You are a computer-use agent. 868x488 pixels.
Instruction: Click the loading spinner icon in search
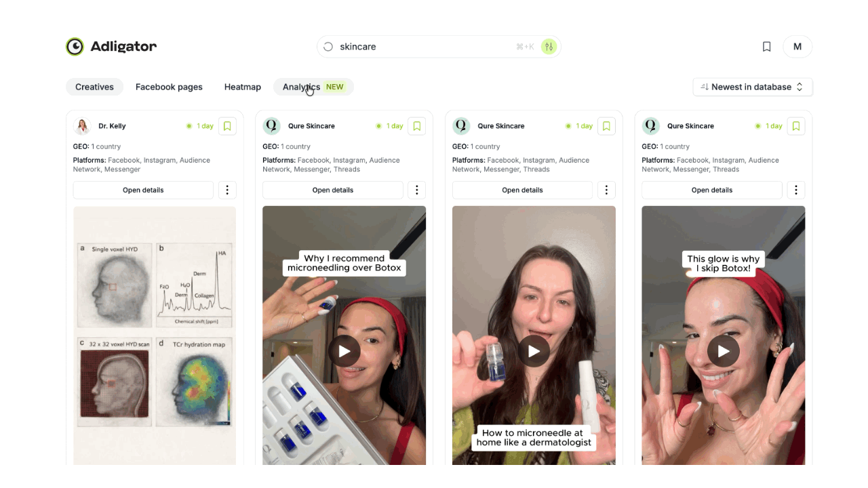(328, 47)
